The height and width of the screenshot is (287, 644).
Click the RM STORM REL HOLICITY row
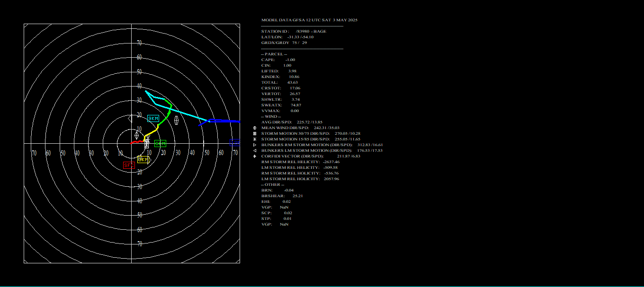[x=300, y=173]
